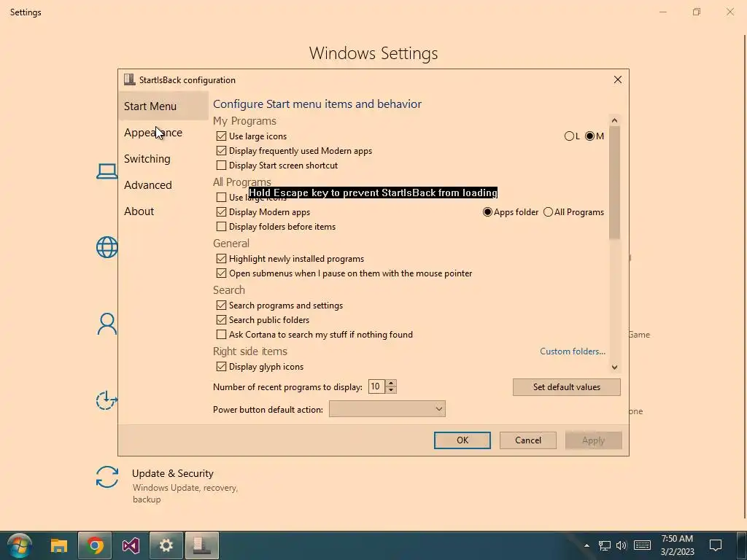This screenshot has width=747, height=560.
Task: Switch to the Settings gear taskbar icon
Action: tap(166, 545)
